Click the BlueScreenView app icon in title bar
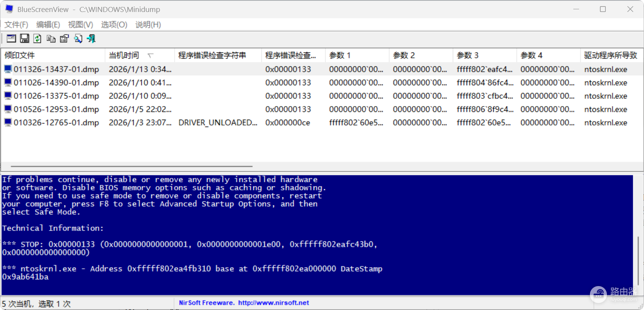 coord(9,9)
